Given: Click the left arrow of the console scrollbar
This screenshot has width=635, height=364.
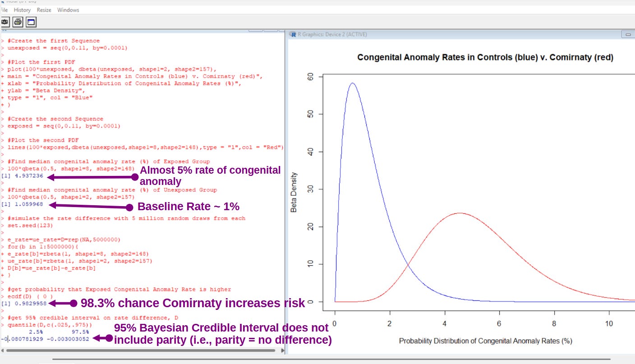Looking at the screenshot, I should tap(3, 350).
